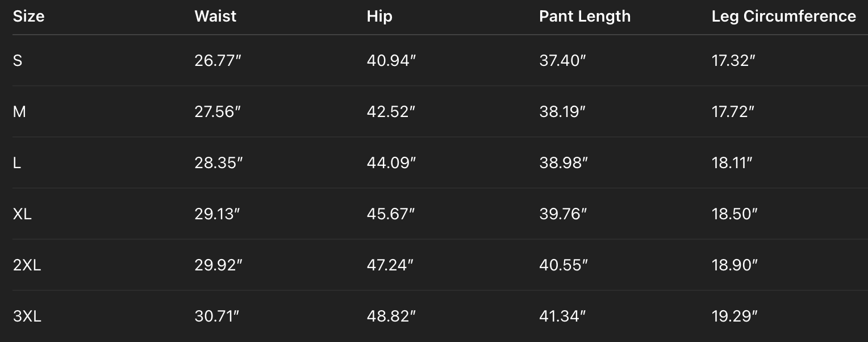Click the Leg Circumference column header

click(x=783, y=16)
